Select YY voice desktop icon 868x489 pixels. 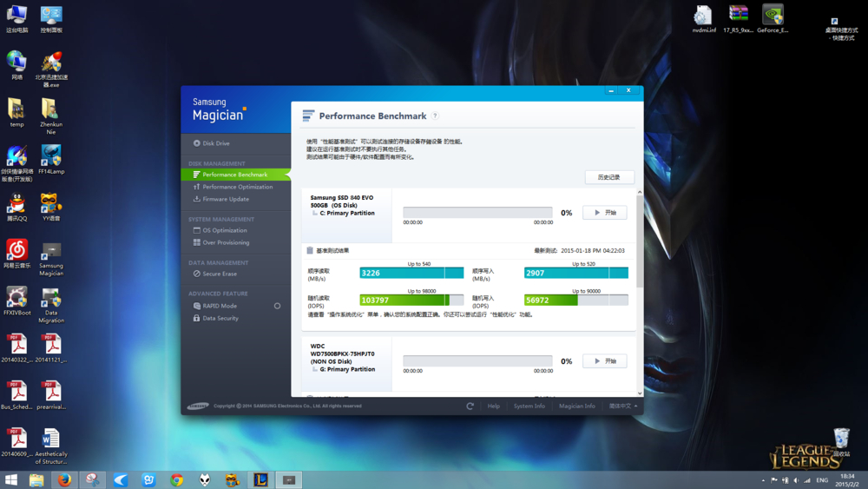coord(51,208)
